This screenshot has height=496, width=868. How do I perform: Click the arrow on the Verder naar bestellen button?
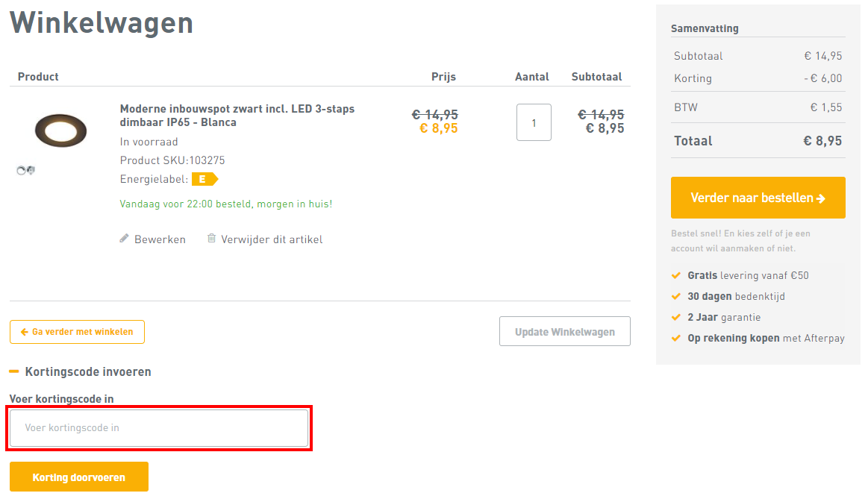pyautogui.click(x=821, y=198)
